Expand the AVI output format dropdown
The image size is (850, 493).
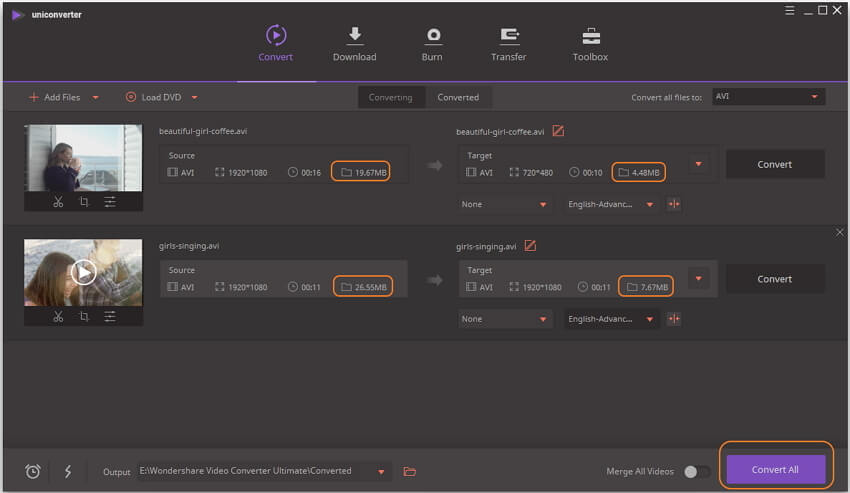[x=768, y=97]
